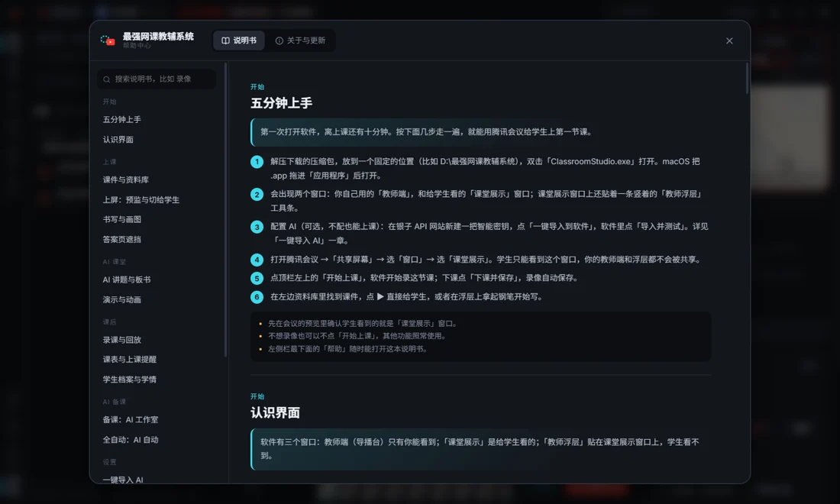Select 课表与上课提醒 entry
840x504 pixels.
[x=130, y=360]
